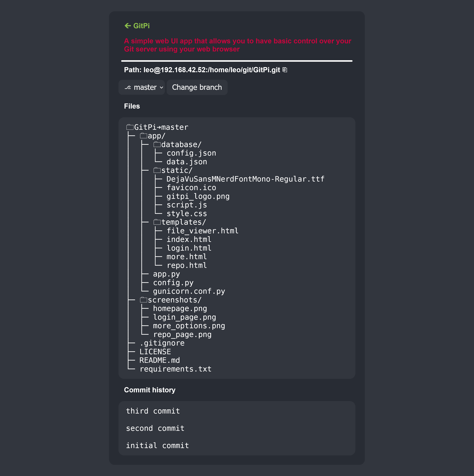Open gunicorn.conf.py file
Image resolution: width=474 pixels, height=476 pixels.
click(189, 291)
